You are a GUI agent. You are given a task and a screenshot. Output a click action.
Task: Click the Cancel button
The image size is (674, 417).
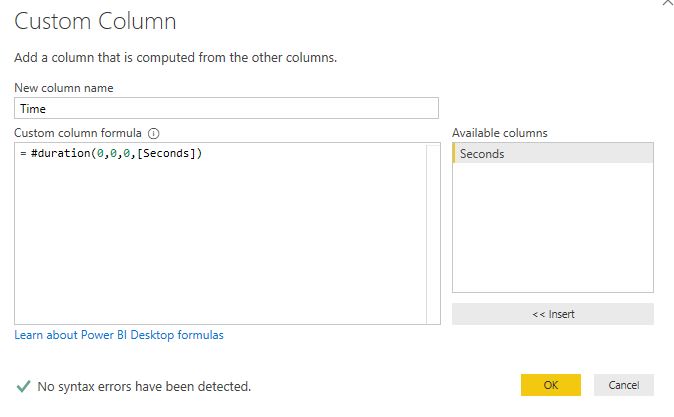(624, 385)
